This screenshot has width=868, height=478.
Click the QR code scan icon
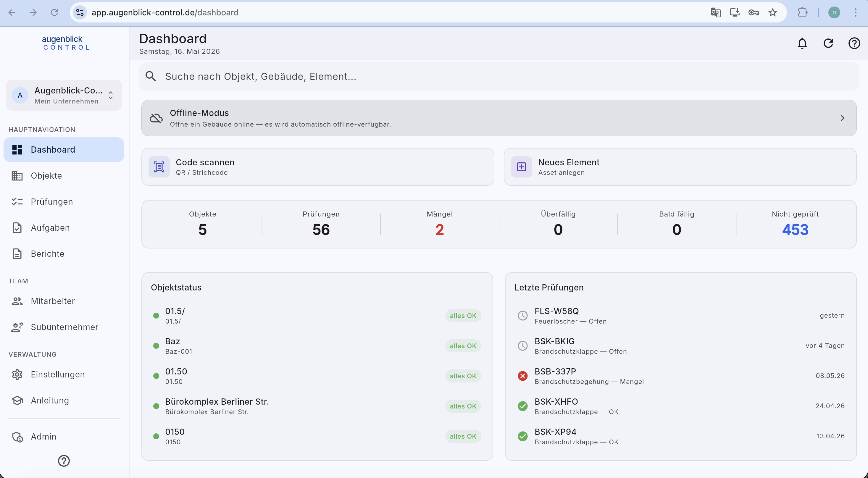pos(159,167)
